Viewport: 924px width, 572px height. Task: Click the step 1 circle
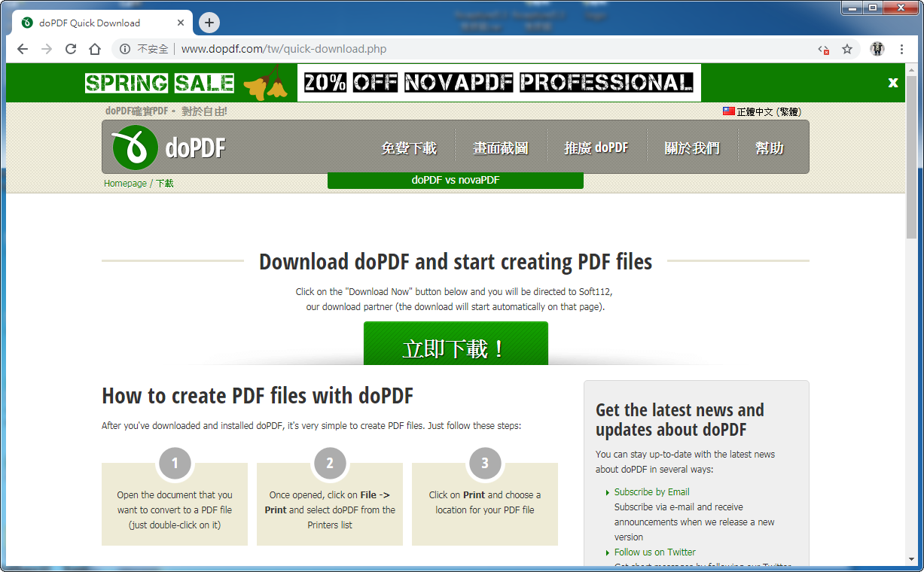click(x=175, y=464)
